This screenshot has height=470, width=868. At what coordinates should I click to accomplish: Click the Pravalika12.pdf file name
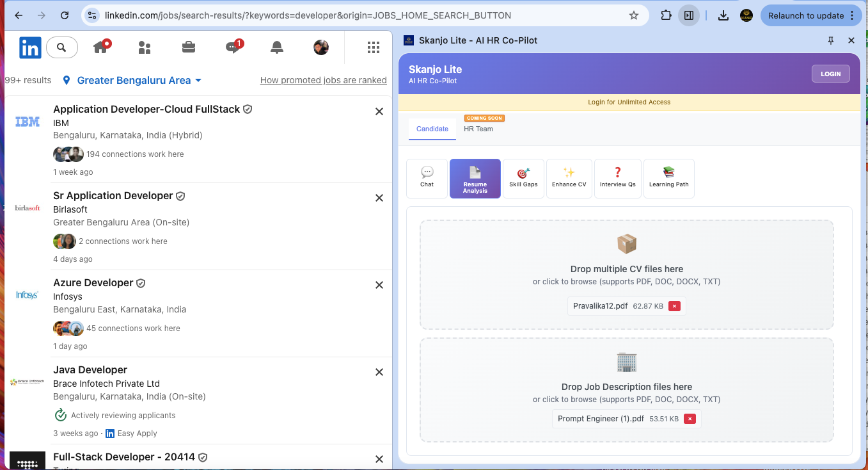pos(600,306)
